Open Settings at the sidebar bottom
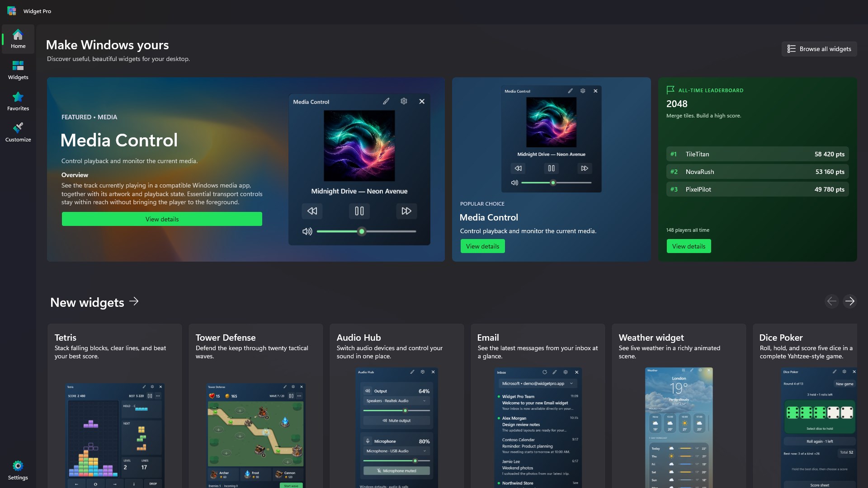The height and width of the screenshot is (488, 868). tap(18, 470)
